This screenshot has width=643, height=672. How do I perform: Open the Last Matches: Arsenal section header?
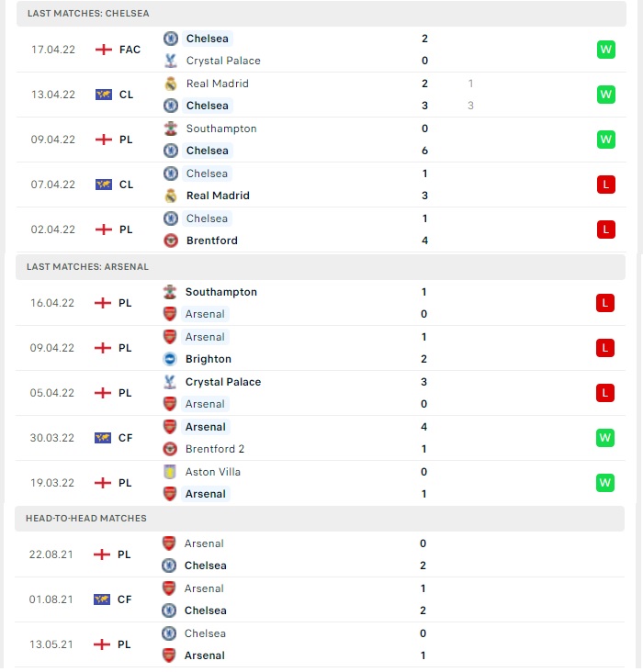pos(321,266)
